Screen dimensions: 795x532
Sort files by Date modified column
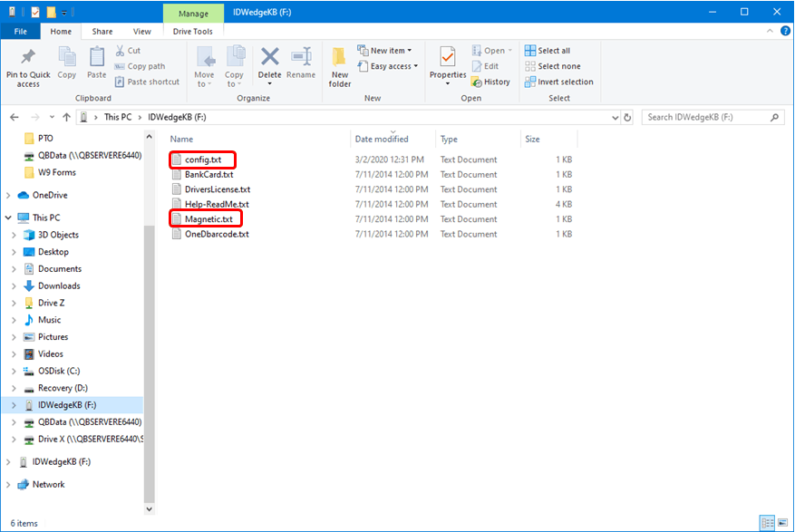[x=382, y=140]
